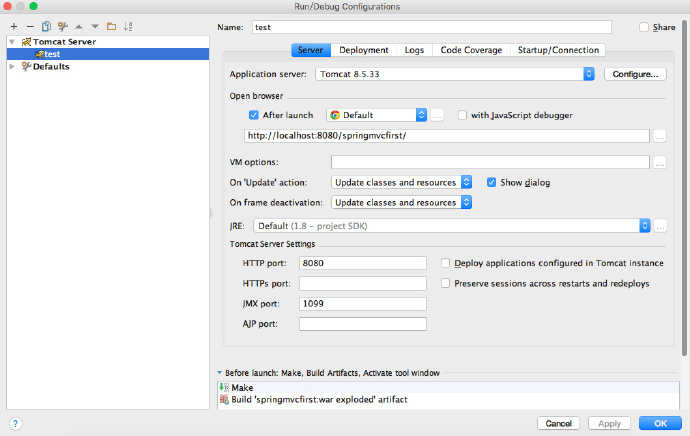The height and width of the screenshot is (436, 690).
Task: Click the Chrome icon in browser selector
Action: (335, 115)
